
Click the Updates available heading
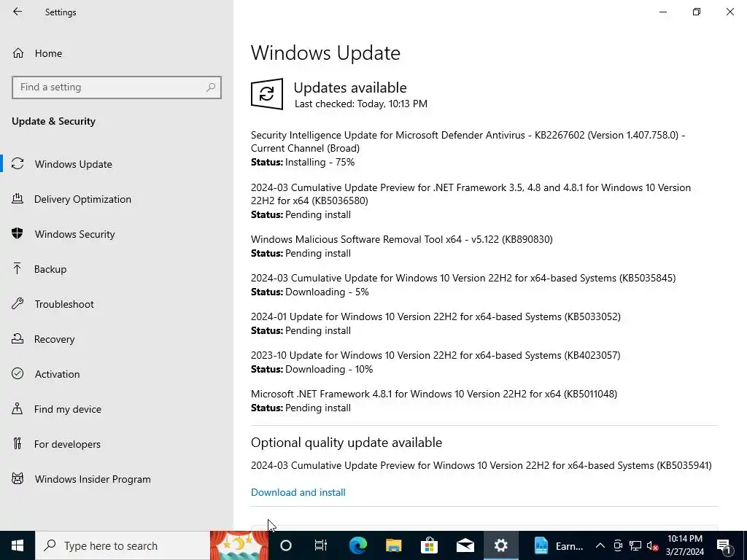350,87
